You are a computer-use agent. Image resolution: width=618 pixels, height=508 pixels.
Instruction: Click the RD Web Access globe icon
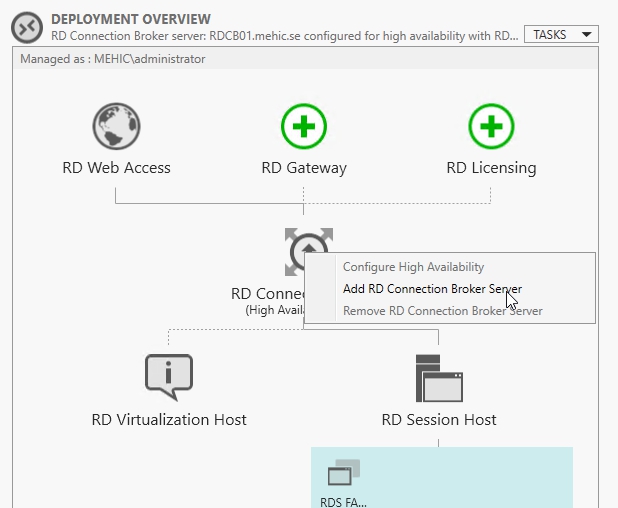pyautogui.click(x=116, y=127)
